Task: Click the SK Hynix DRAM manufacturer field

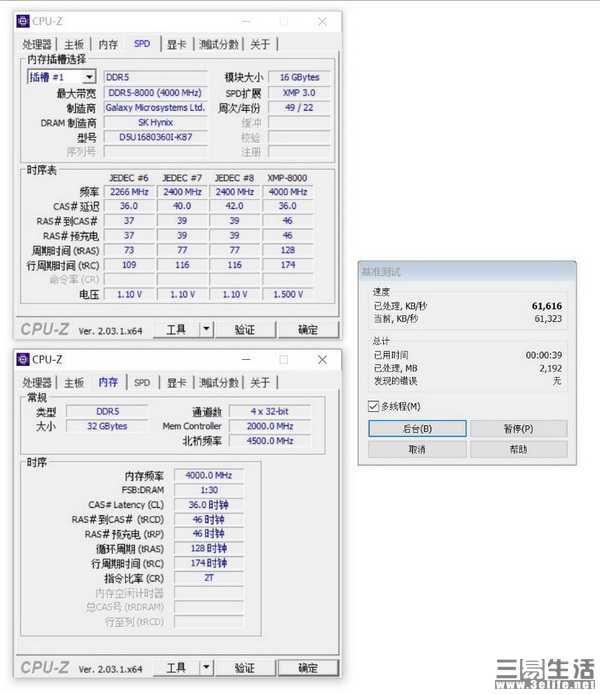Action: (155, 122)
